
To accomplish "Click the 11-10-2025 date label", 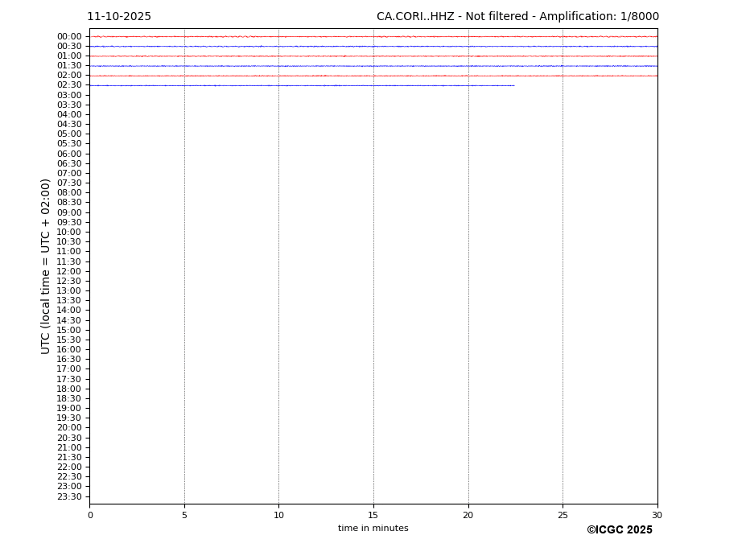I will click(119, 17).
